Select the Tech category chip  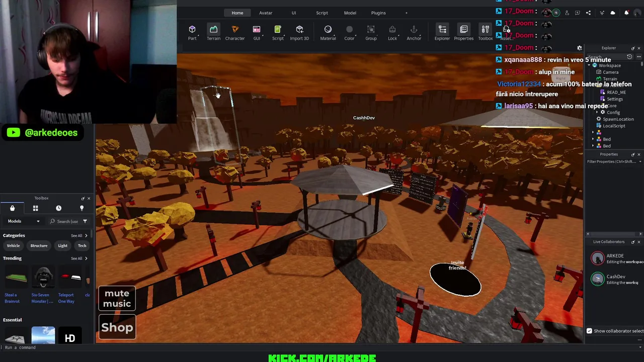coord(82,245)
